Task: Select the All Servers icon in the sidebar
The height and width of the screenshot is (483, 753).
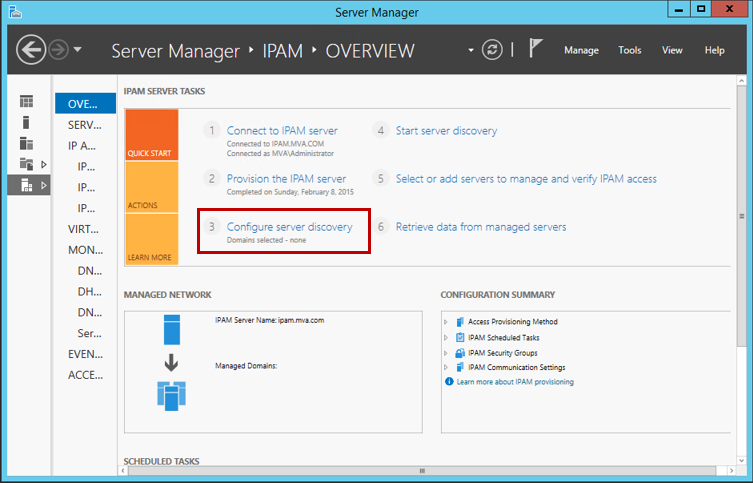Action: pyautogui.click(x=26, y=144)
